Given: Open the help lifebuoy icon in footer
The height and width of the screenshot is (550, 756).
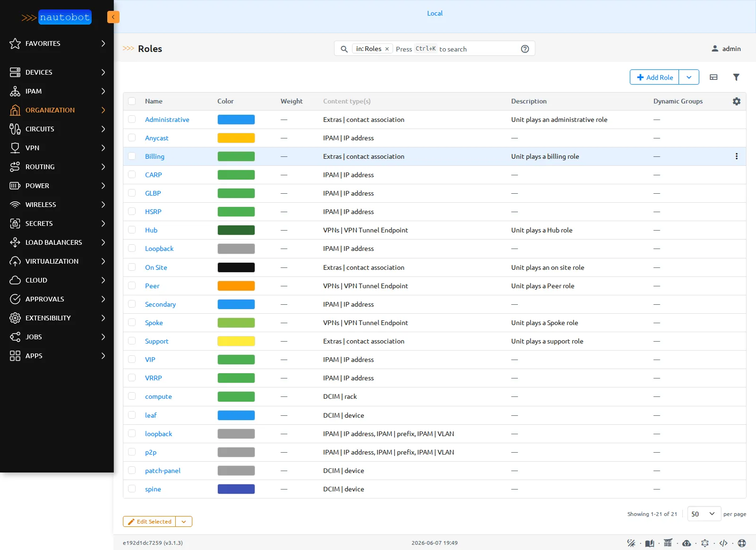Looking at the screenshot, I should 742,543.
